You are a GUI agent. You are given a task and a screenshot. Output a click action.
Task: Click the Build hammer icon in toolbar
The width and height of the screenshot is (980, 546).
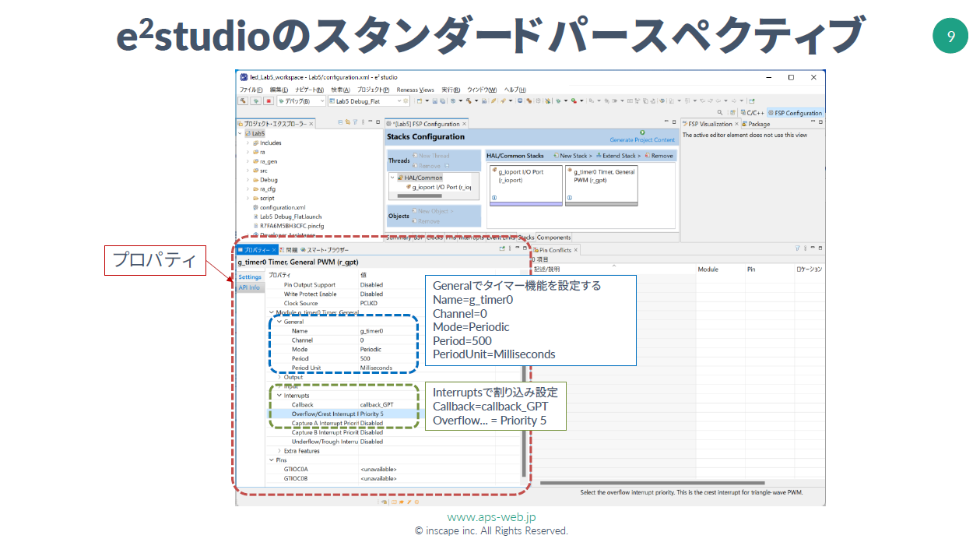click(x=243, y=100)
